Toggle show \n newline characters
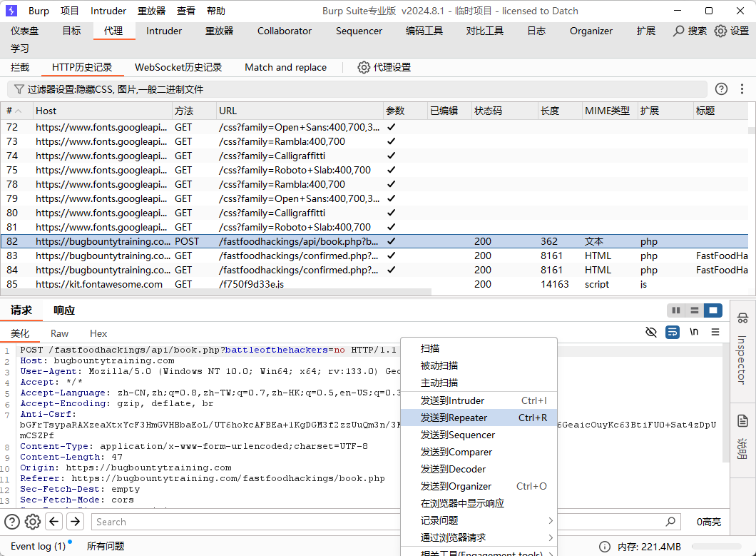Viewport: 756px width, 556px height. tap(694, 332)
